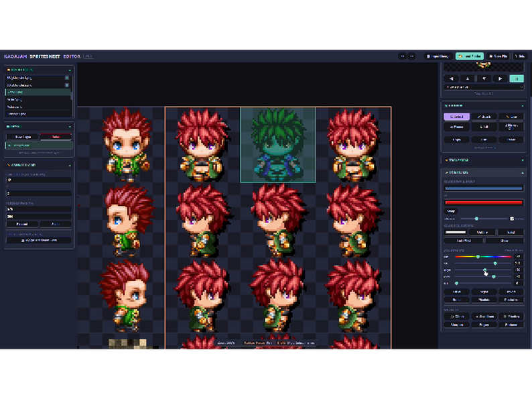Image resolution: width=532 pixels, height=399 pixels.
Task: Select the first file row in file list
Action: [38, 78]
